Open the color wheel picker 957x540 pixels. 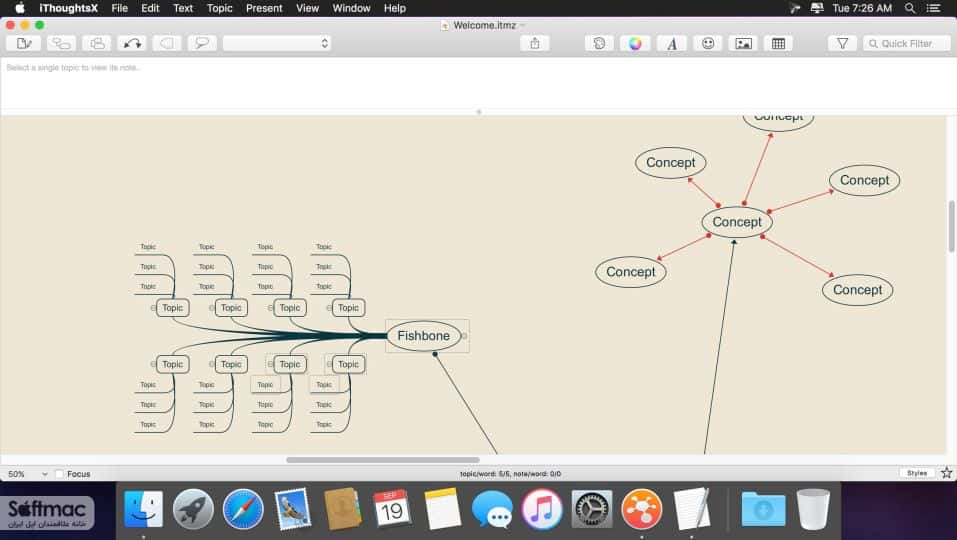[x=635, y=43]
